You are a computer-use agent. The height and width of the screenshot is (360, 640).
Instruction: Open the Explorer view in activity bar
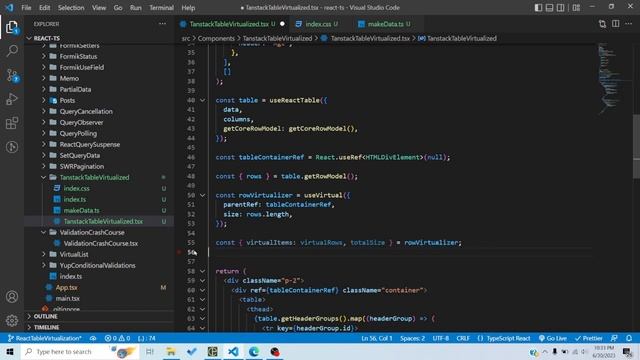pyautogui.click(x=12, y=27)
